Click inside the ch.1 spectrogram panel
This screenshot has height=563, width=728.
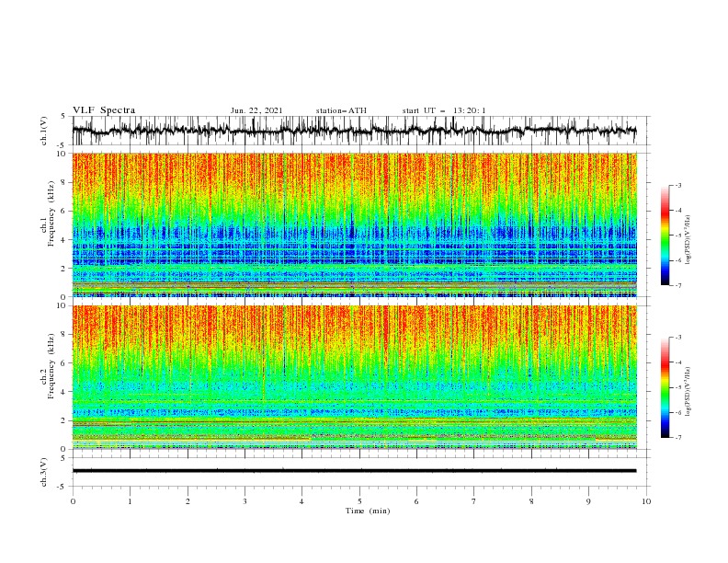pyautogui.click(x=355, y=224)
